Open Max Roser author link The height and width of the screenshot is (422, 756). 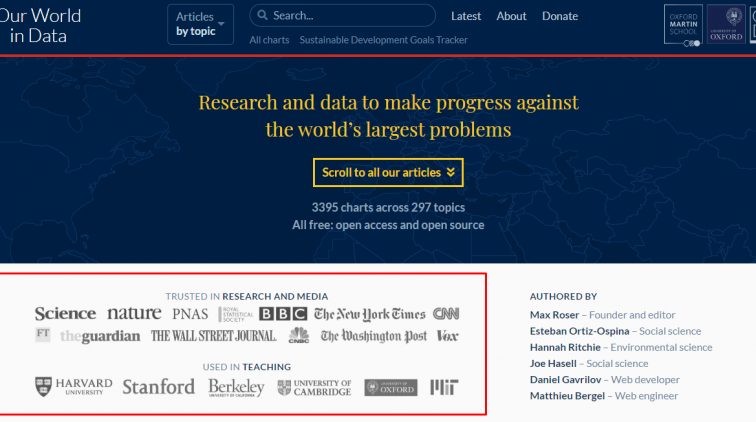[x=554, y=315]
